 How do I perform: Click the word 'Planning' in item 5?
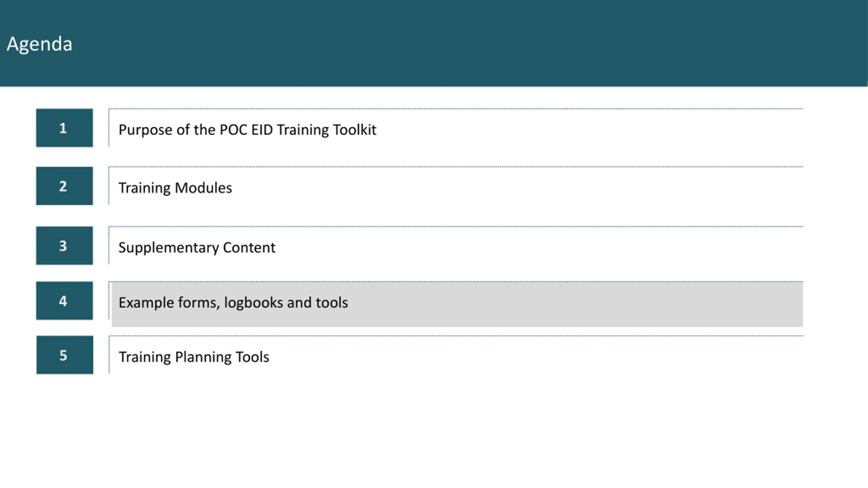click(x=203, y=357)
